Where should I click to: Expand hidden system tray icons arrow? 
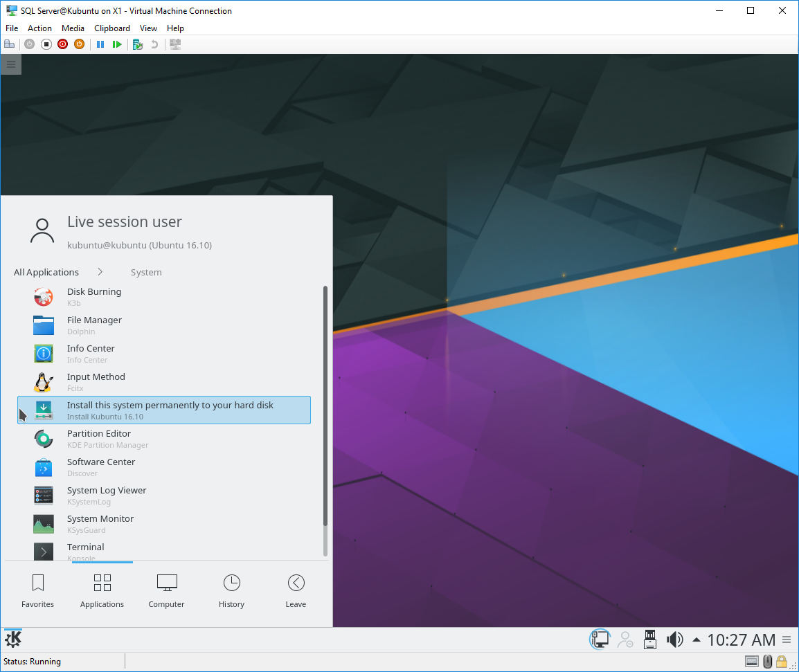[696, 640]
